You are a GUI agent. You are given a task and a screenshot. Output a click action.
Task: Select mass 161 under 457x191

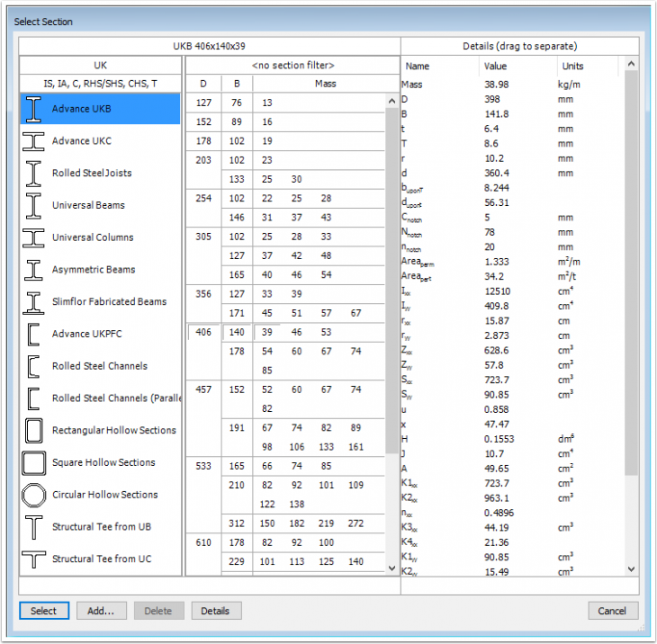(355, 447)
